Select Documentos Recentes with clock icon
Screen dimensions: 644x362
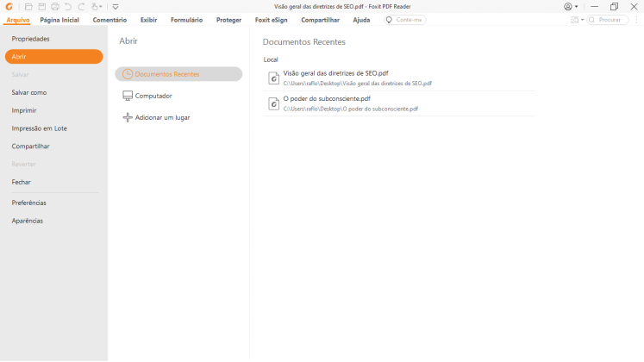click(178, 74)
